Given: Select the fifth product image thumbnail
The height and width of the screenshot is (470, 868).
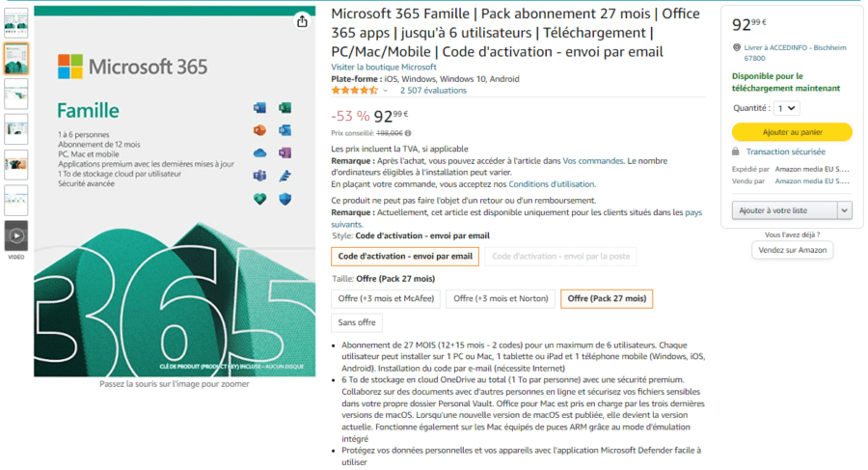Looking at the screenshot, I should [x=16, y=165].
